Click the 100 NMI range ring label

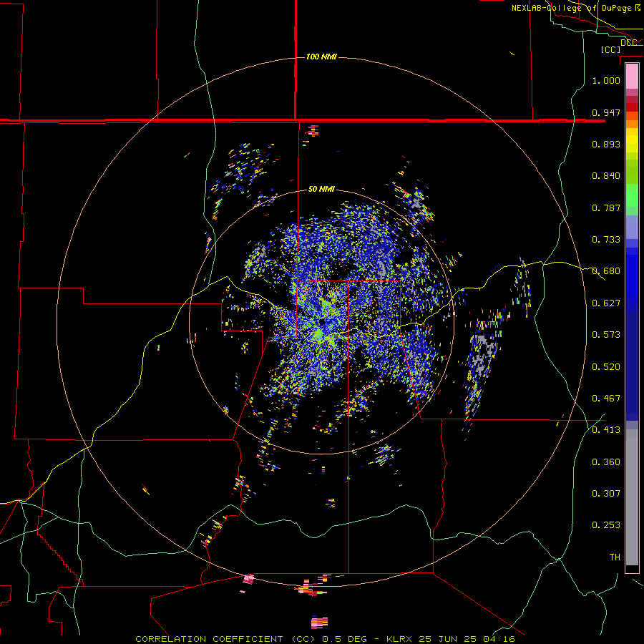click(x=321, y=57)
